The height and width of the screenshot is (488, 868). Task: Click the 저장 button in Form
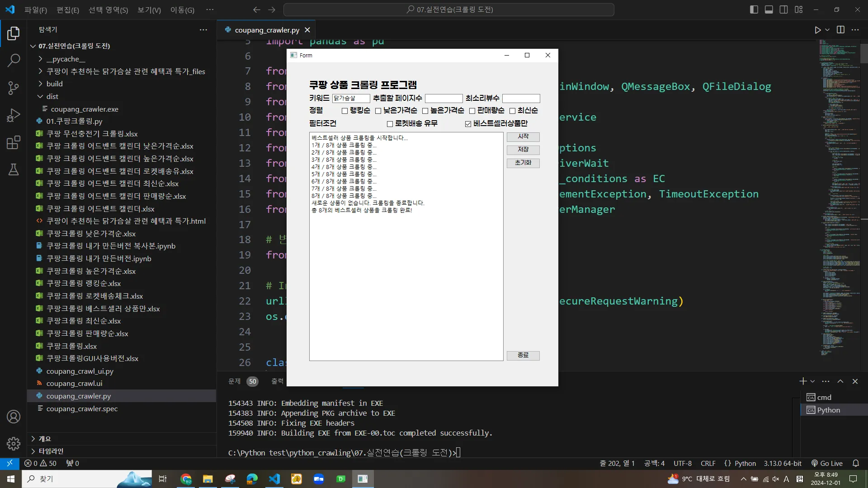tap(523, 150)
